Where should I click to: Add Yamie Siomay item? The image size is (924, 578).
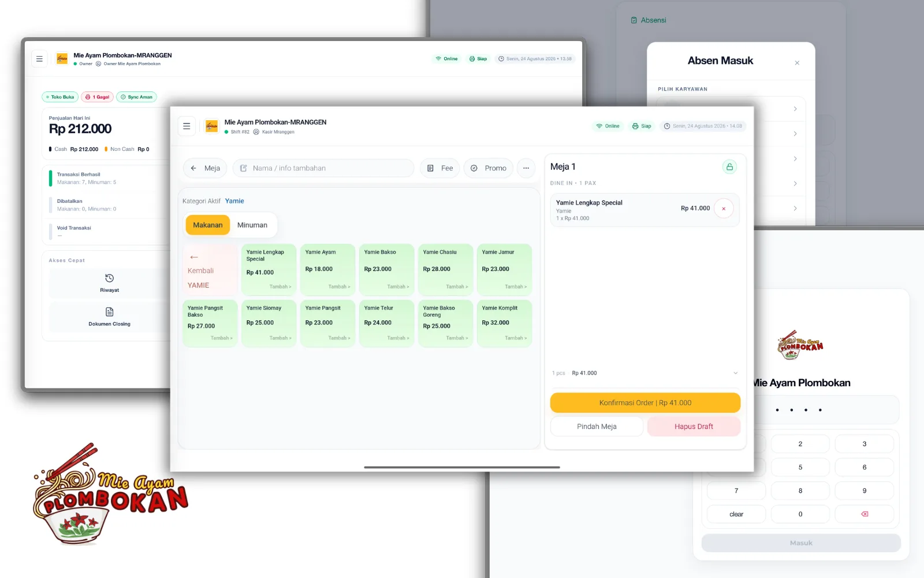point(269,323)
